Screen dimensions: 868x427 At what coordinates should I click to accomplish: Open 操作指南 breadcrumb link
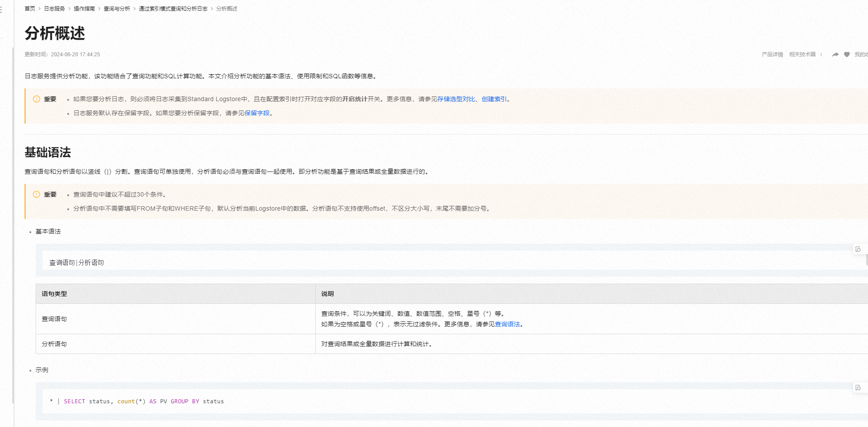tap(84, 9)
